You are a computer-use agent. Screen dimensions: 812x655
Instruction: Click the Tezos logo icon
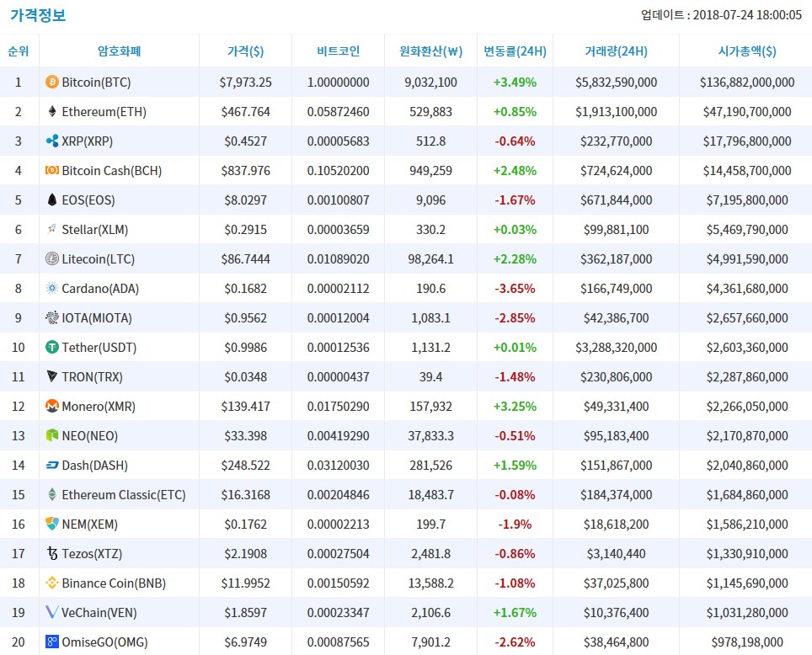coord(51,553)
